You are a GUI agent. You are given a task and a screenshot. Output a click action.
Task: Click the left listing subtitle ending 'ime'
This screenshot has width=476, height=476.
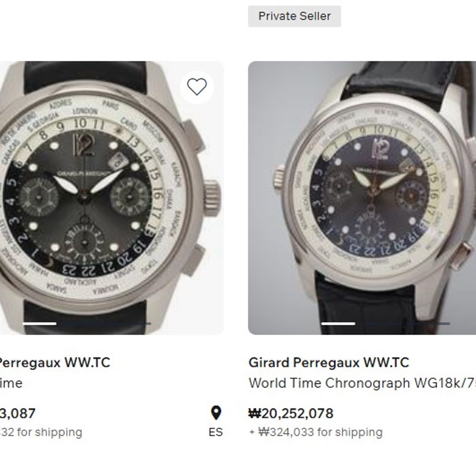point(11,383)
